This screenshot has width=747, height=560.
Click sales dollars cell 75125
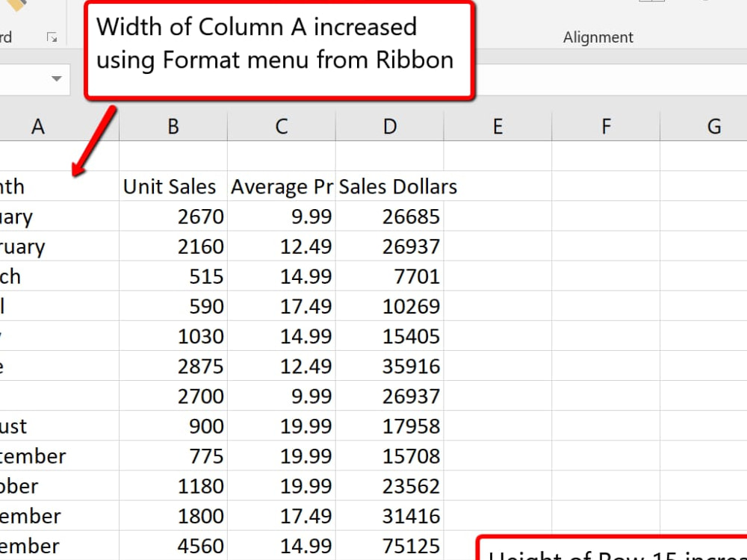point(390,546)
